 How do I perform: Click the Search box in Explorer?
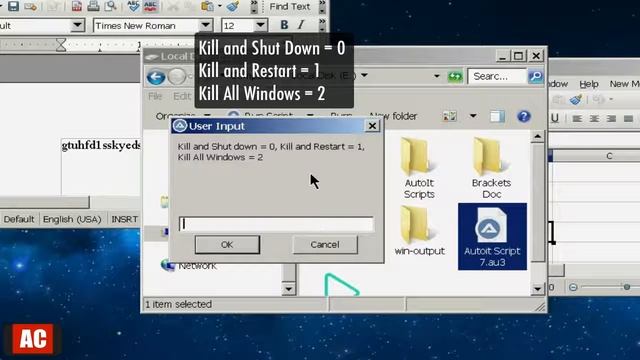(497, 76)
